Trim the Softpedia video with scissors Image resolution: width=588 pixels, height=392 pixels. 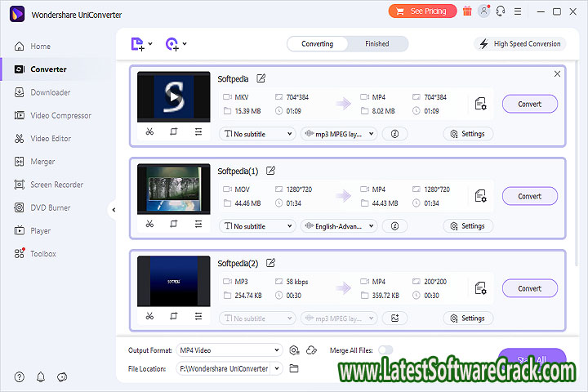point(149,131)
